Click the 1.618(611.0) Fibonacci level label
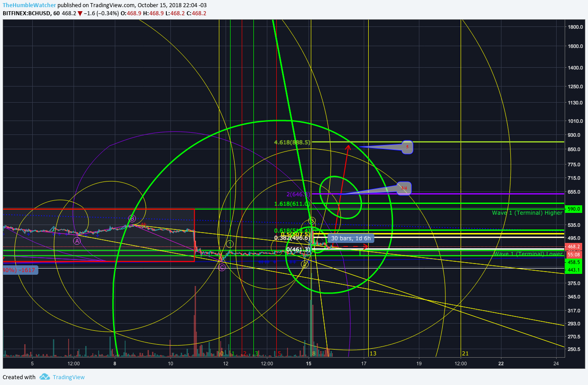This screenshot has height=385, width=588. click(292, 204)
